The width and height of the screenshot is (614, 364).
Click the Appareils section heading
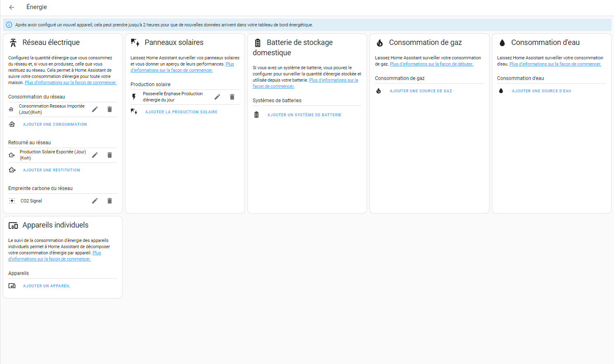click(x=19, y=273)
